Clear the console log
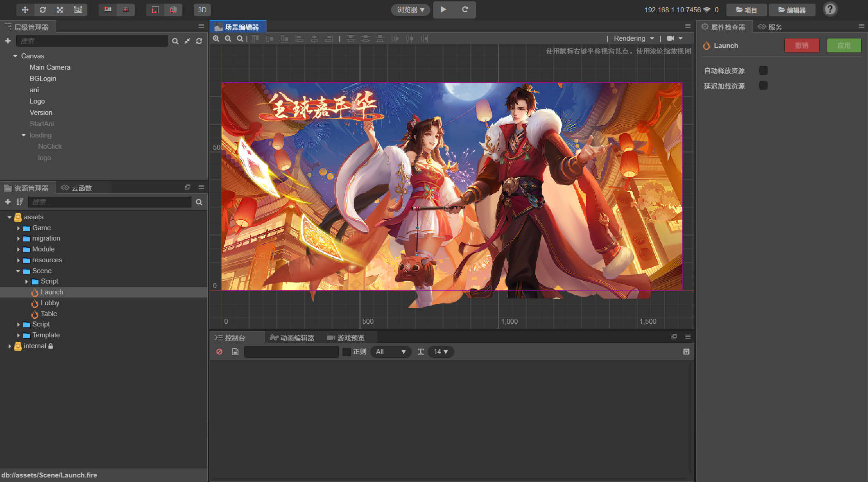 219,352
